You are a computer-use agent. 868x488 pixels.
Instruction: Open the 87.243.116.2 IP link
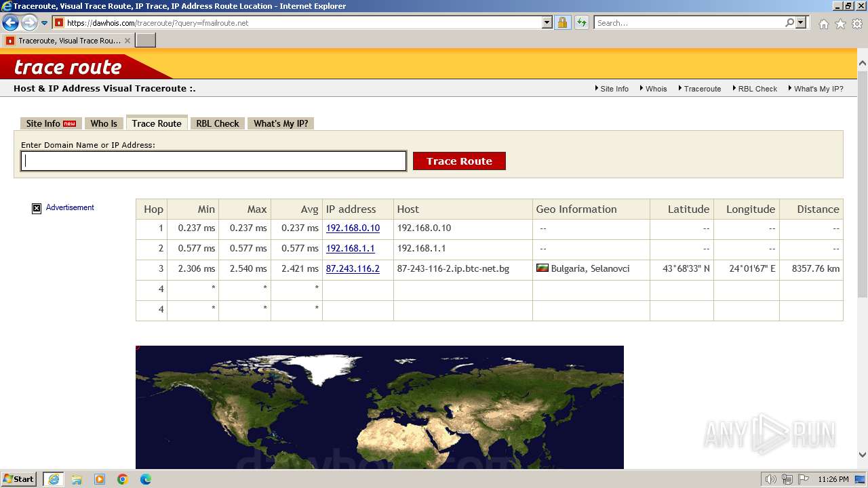pos(353,269)
